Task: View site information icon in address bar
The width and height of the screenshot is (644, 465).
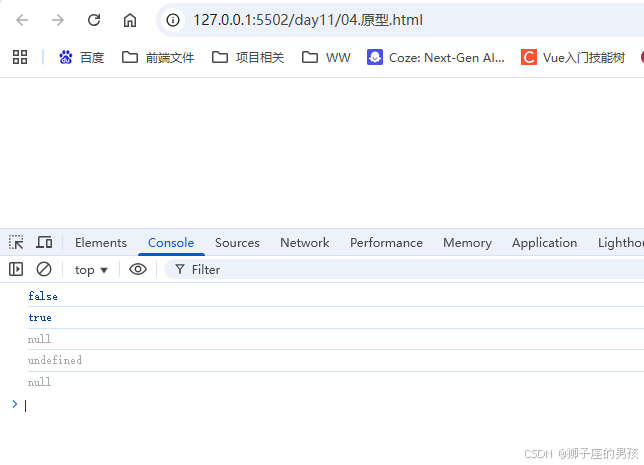Action: (x=173, y=20)
